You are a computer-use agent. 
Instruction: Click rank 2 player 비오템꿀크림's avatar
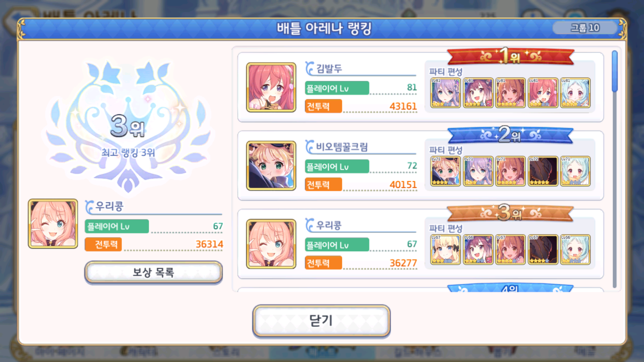coord(271,166)
